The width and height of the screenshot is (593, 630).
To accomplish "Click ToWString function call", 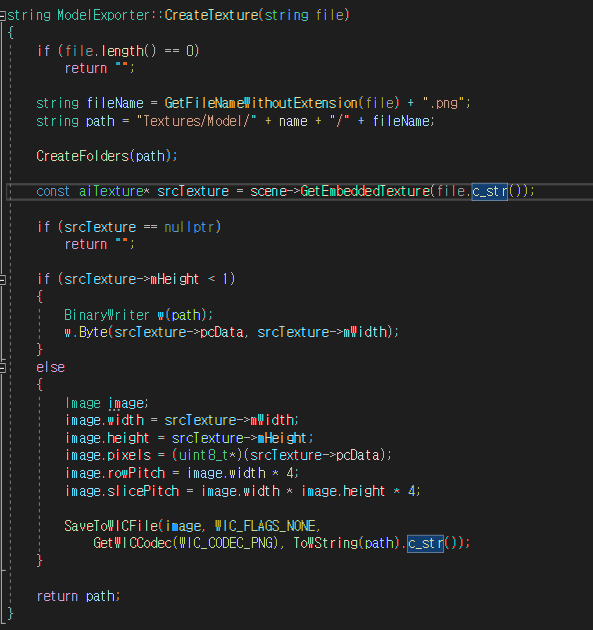I will tap(325, 543).
